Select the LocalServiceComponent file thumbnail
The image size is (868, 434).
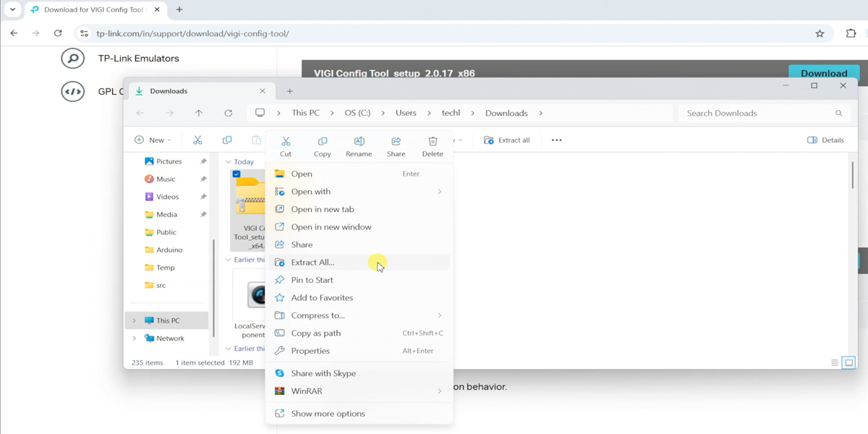[x=250, y=295]
